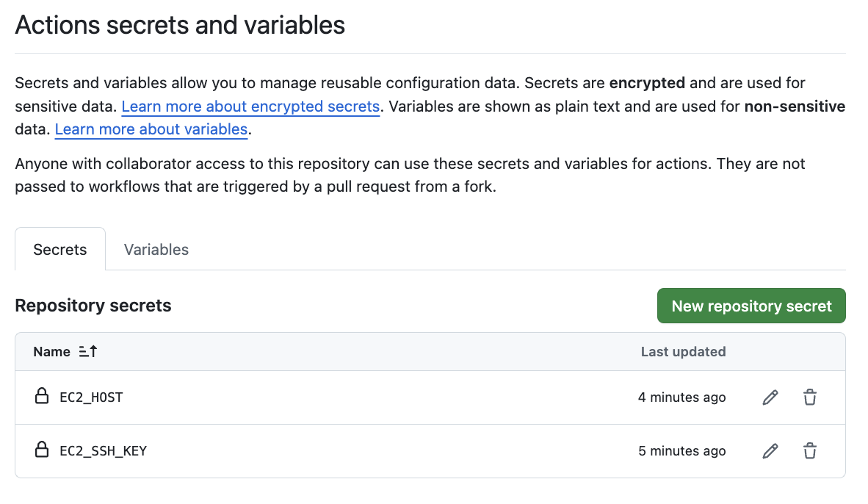Click the Name column header
This screenshot has width=868, height=504.
click(51, 352)
